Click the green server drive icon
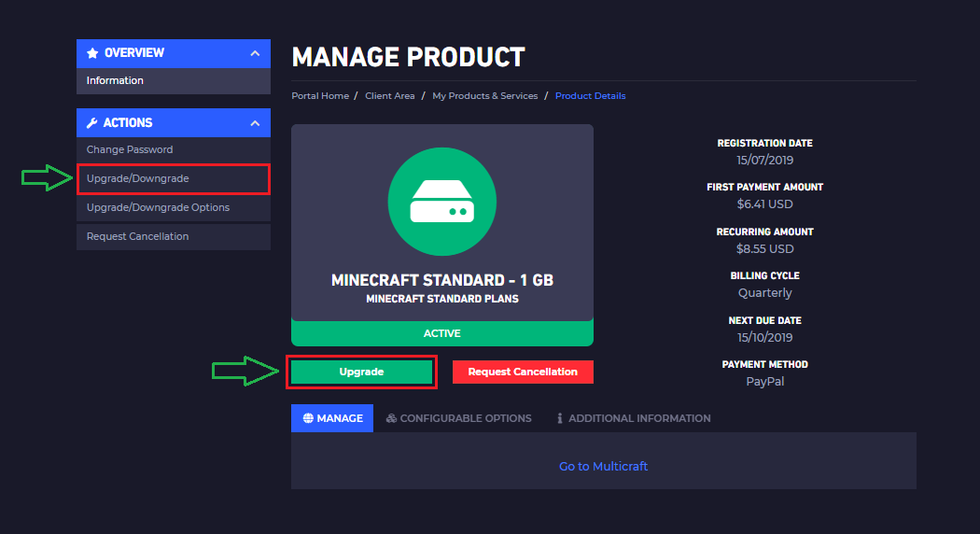Viewport: 980px width, 534px height. pyautogui.click(x=441, y=200)
